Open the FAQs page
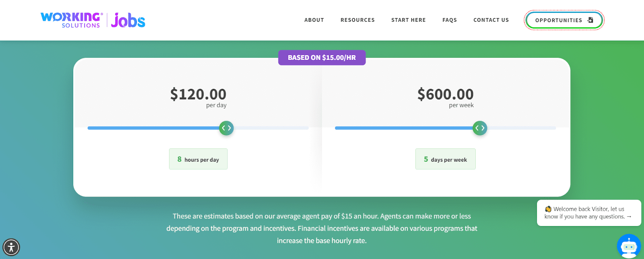644x259 pixels. click(x=449, y=20)
